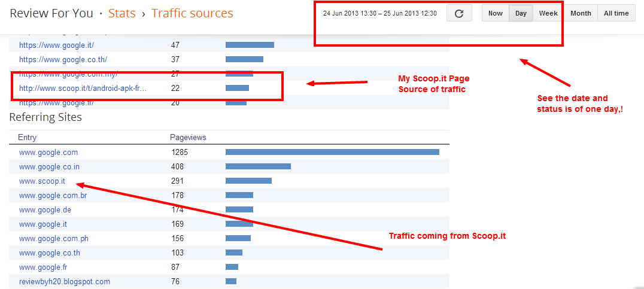Open www.scoop.it referring site
The height and width of the screenshot is (289, 644).
[x=42, y=181]
